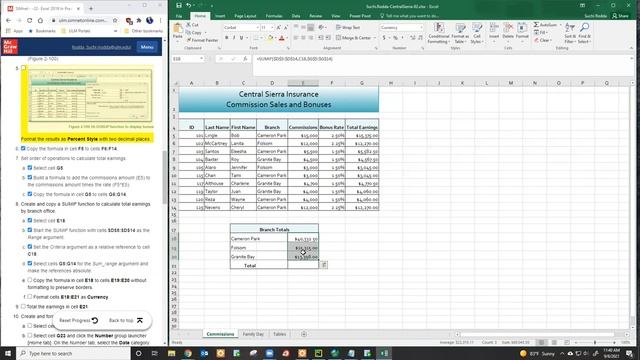Click the Insert Function fx button
The height and width of the screenshot is (360, 640).
[245, 59]
